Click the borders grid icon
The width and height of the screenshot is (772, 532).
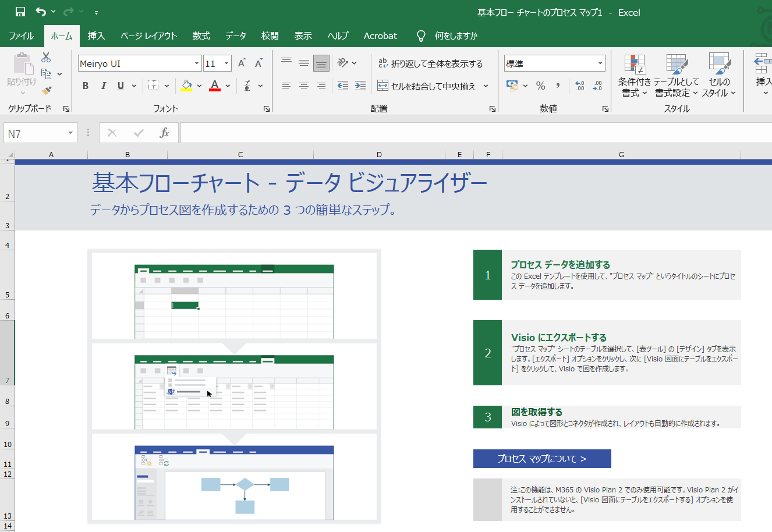coord(153,86)
